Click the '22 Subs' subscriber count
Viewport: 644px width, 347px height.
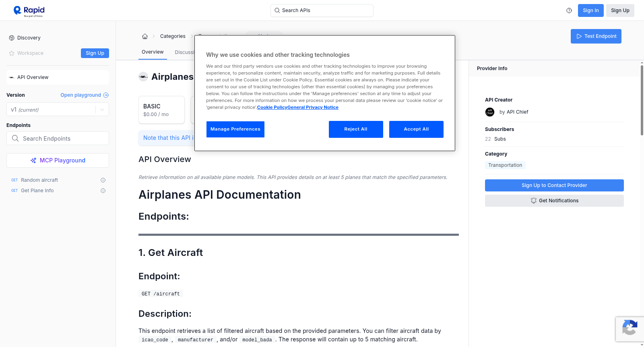click(495, 139)
